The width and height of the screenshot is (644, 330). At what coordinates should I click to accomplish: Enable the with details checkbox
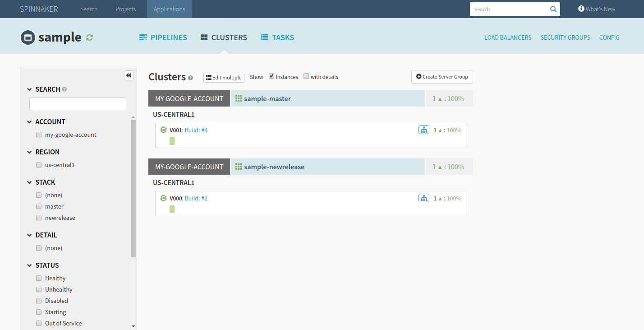(x=306, y=76)
